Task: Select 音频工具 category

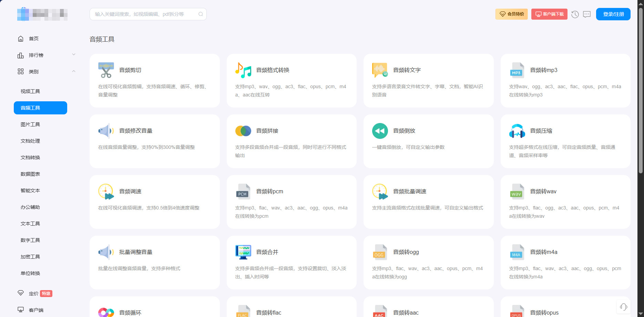Action: (x=40, y=108)
